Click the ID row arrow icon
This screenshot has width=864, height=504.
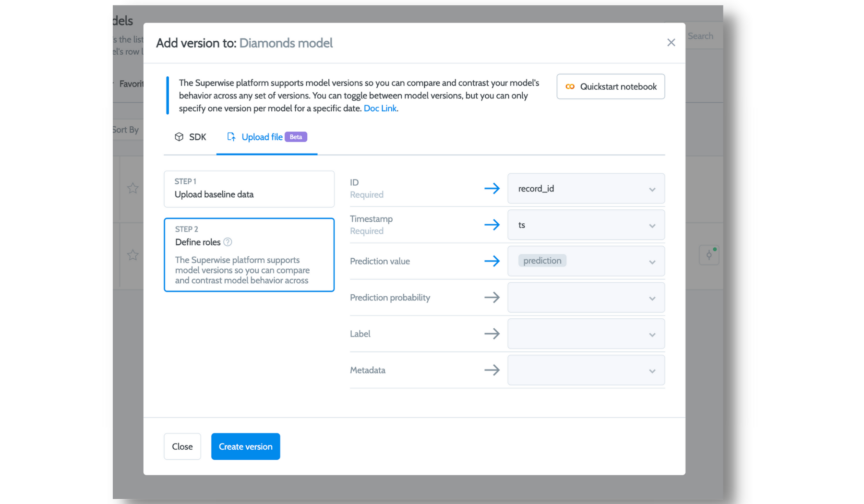click(x=492, y=189)
